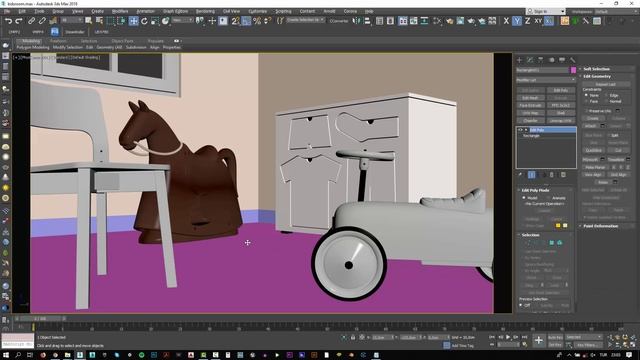
Task: Open the reference coordinate system dropdown
Action: 182,20
